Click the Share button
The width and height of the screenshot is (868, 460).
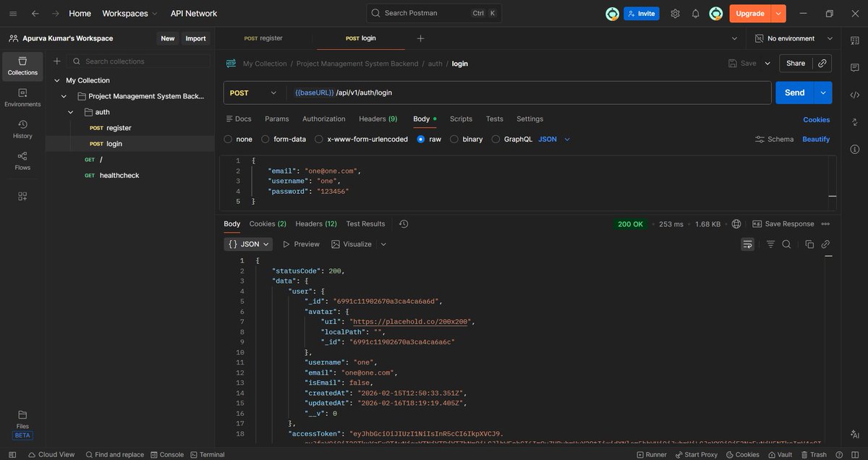pyautogui.click(x=796, y=64)
